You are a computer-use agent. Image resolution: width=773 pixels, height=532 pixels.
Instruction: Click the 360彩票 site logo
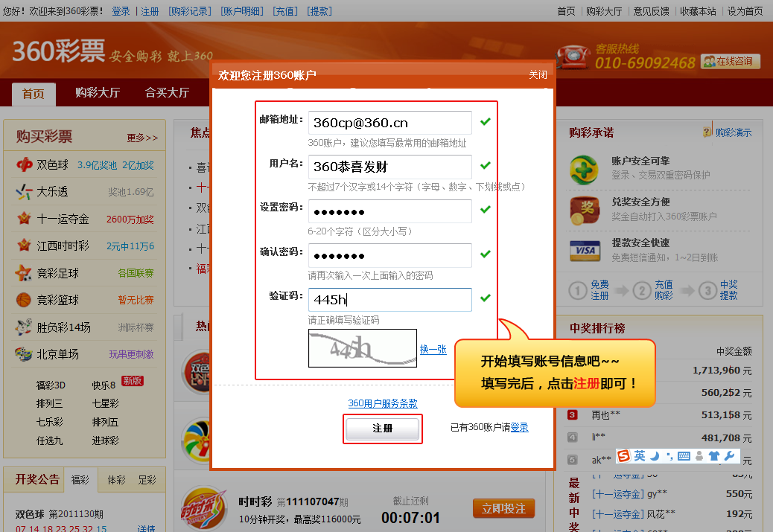click(59, 51)
